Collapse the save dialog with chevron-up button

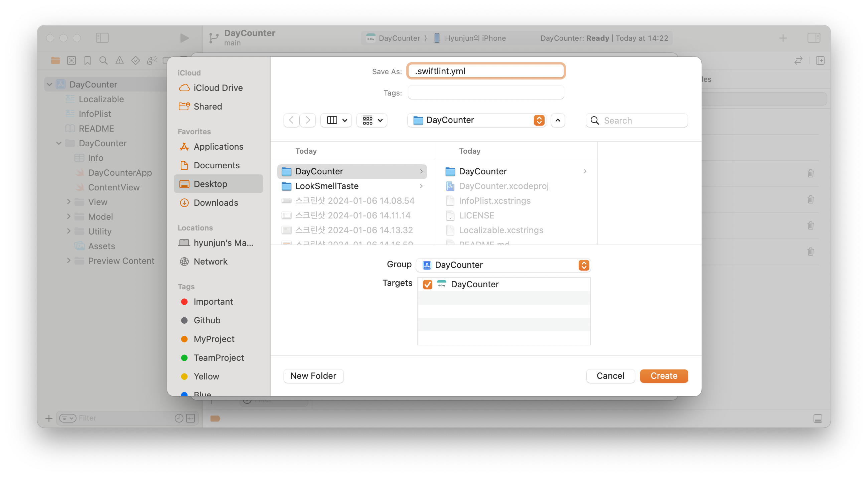pyautogui.click(x=558, y=120)
